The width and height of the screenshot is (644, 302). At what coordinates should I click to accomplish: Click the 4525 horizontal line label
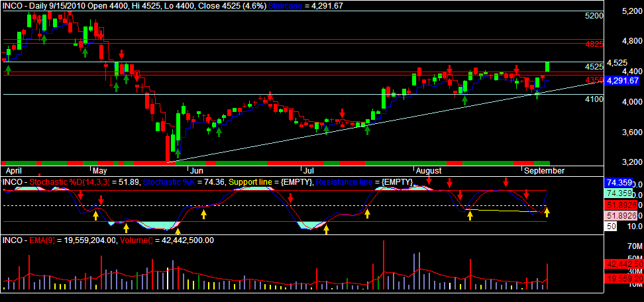coord(594,67)
